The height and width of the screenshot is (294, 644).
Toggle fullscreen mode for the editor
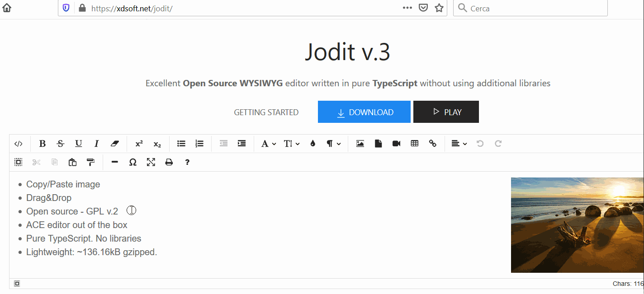click(151, 162)
